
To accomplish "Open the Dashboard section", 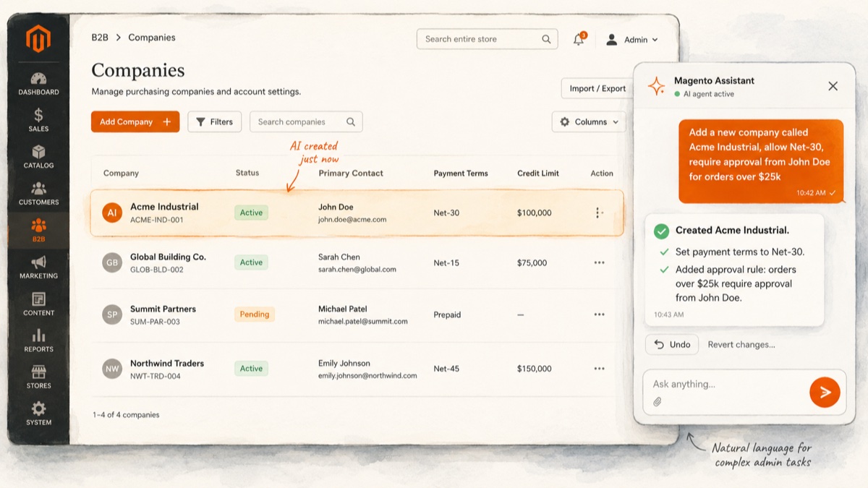I will point(38,84).
